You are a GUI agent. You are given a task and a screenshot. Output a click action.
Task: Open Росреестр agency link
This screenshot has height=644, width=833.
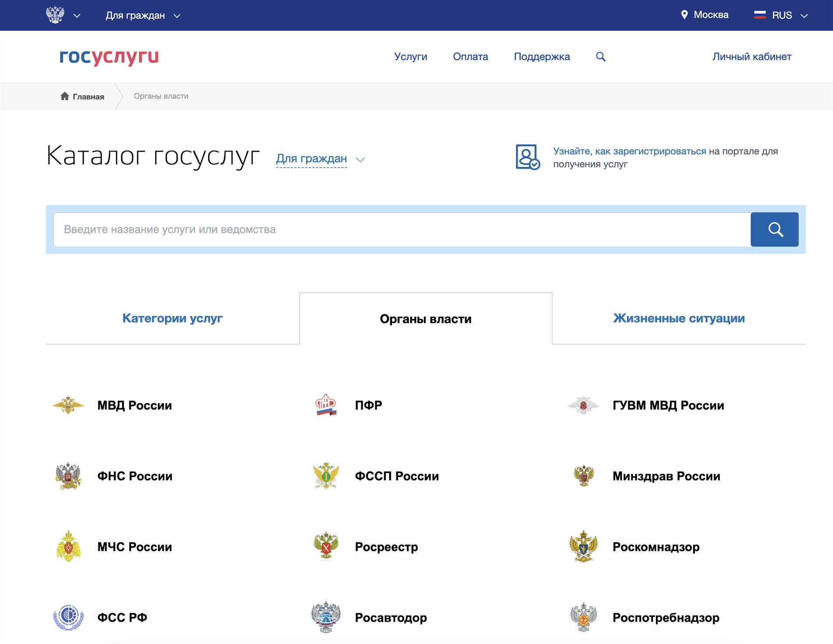(386, 547)
